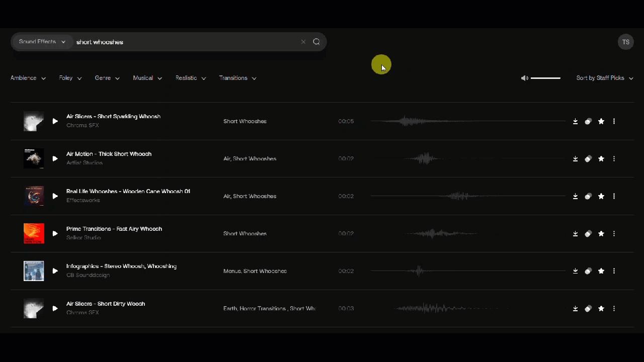Open the Foley filter menu

click(x=70, y=78)
